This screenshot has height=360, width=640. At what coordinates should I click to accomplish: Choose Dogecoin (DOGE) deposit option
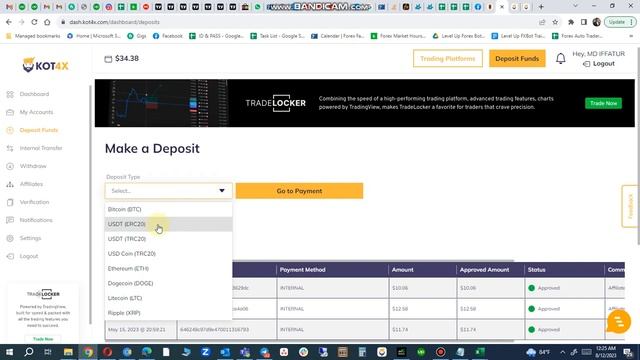coord(169,283)
